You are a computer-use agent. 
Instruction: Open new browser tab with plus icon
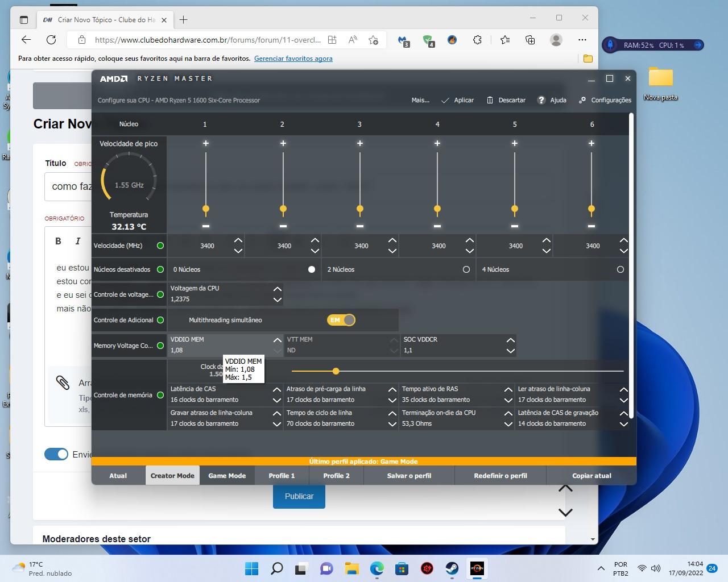(x=183, y=19)
